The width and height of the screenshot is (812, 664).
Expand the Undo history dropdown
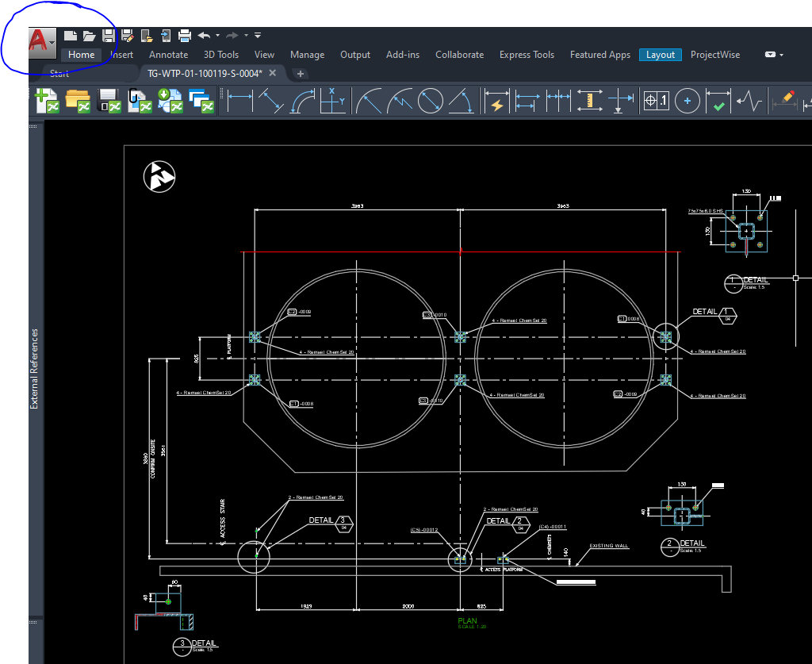(x=218, y=35)
